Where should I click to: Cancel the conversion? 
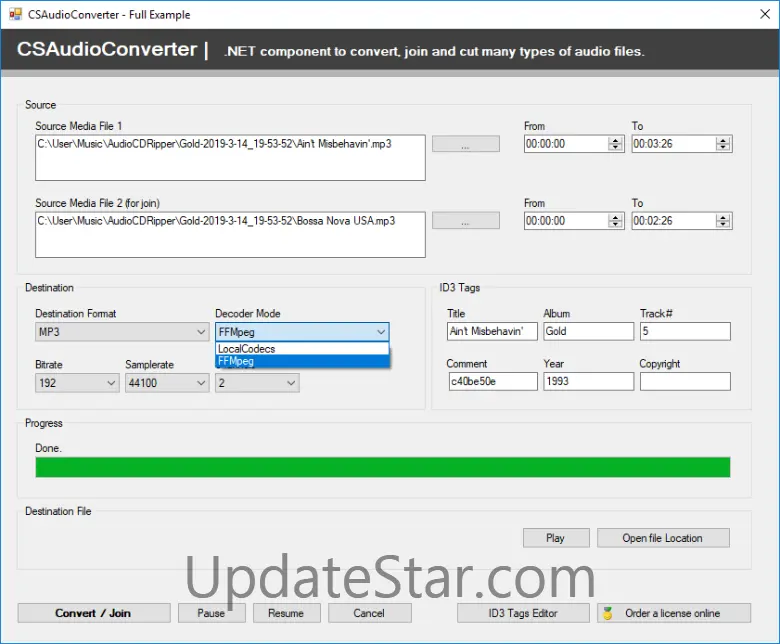coord(370,613)
